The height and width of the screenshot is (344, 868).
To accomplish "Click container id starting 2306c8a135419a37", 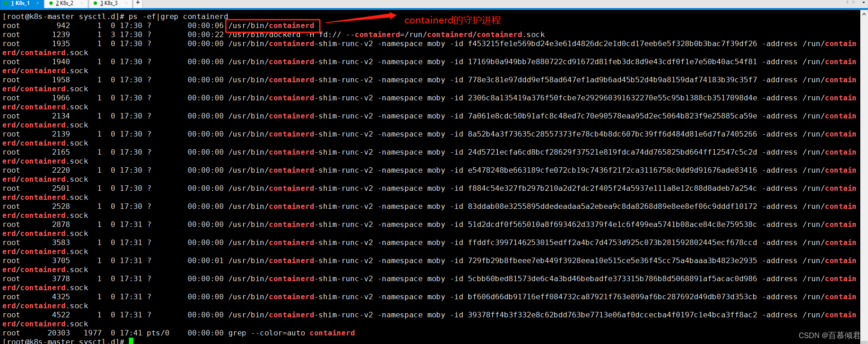I will (613, 98).
